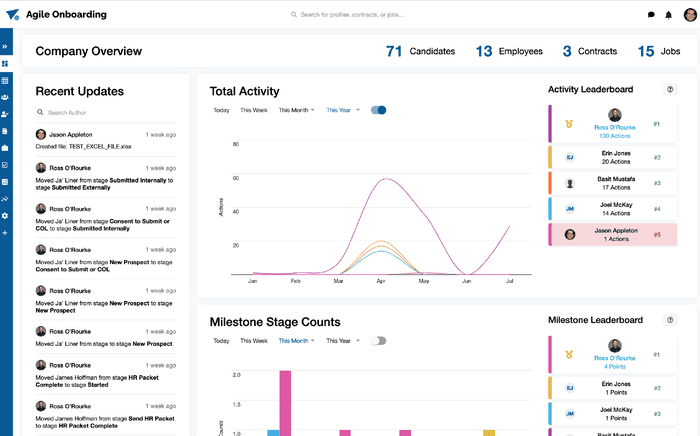Viewport: 700px width, 436px height.
Task: Select This Week in Milestone Stage Counts
Action: click(x=254, y=340)
